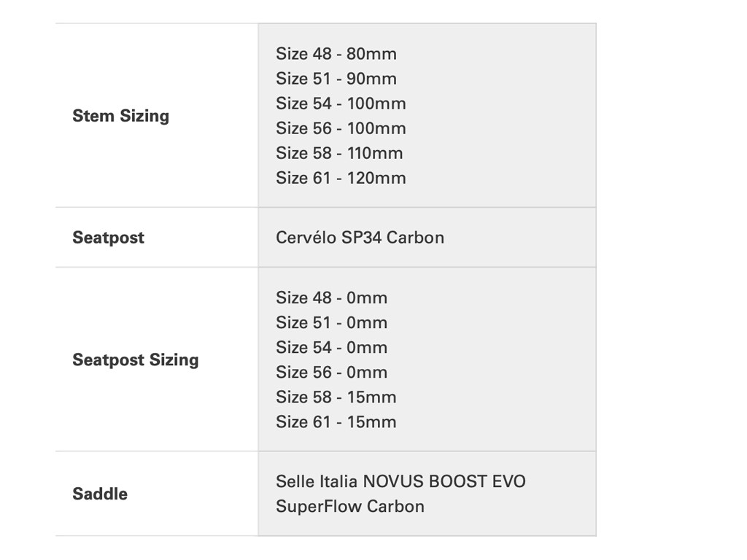747x560 pixels.
Task: Click the Size 54 - 0mm seatpost line
Action: coord(331,348)
